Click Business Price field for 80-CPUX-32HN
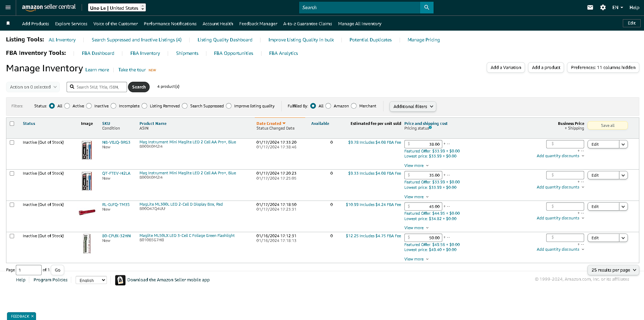Image resolution: width=644 pixels, height=320 pixels. [565, 238]
